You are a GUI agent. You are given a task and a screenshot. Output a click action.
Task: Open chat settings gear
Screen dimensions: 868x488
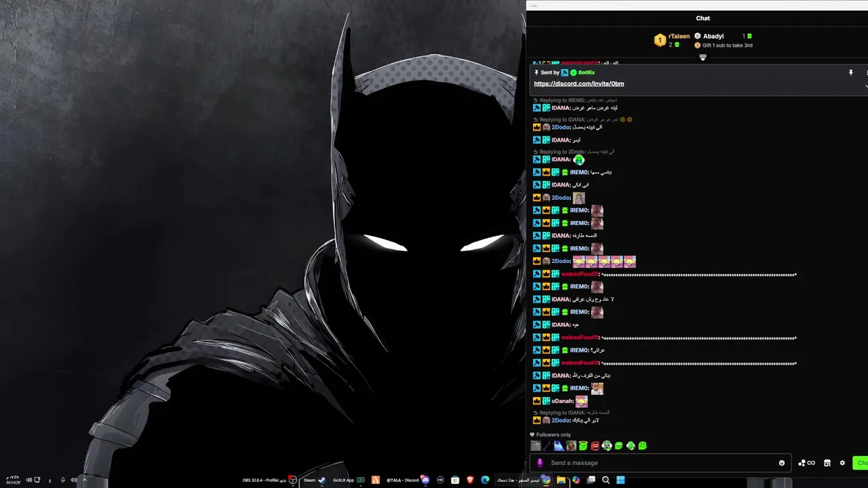click(842, 463)
